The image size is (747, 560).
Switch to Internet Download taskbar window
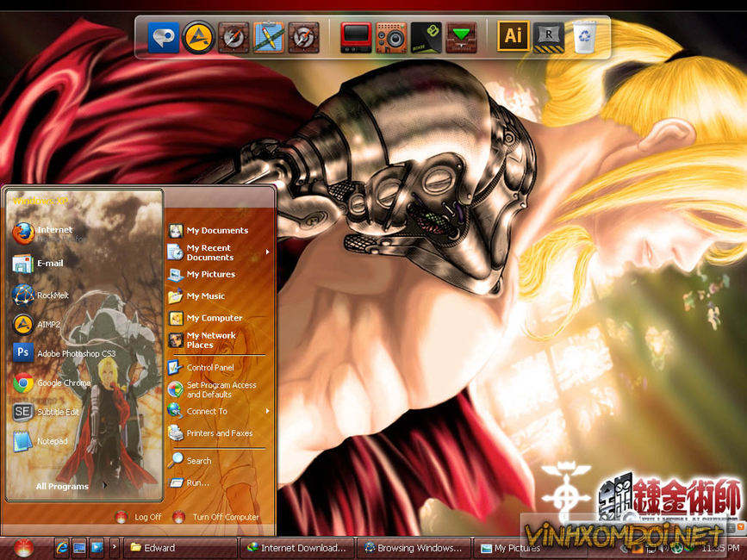point(297,548)
